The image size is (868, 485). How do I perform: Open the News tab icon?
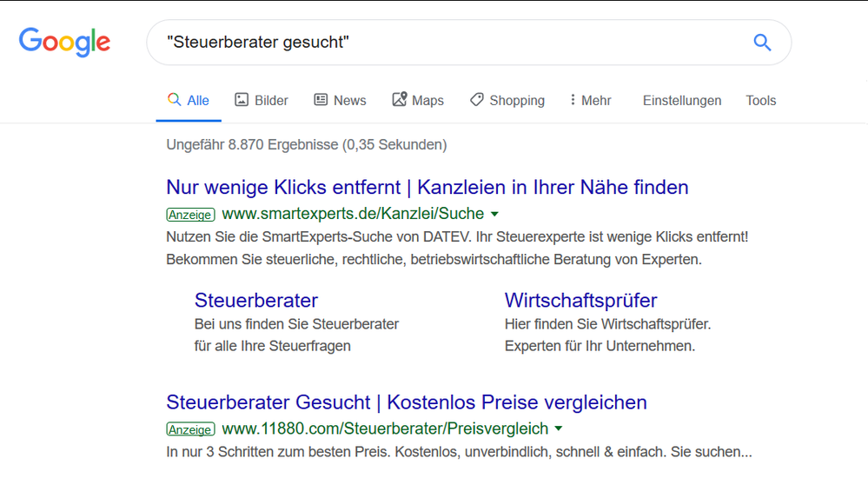[321, 100]
